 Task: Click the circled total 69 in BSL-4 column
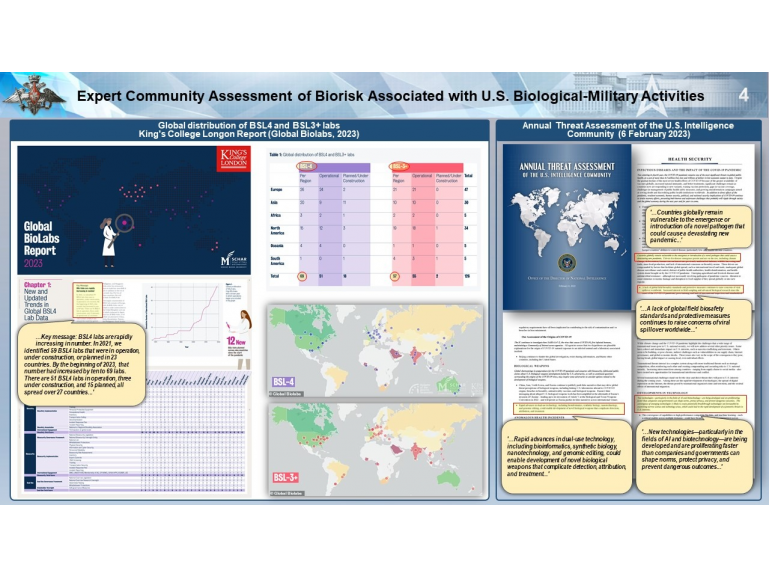303,276
